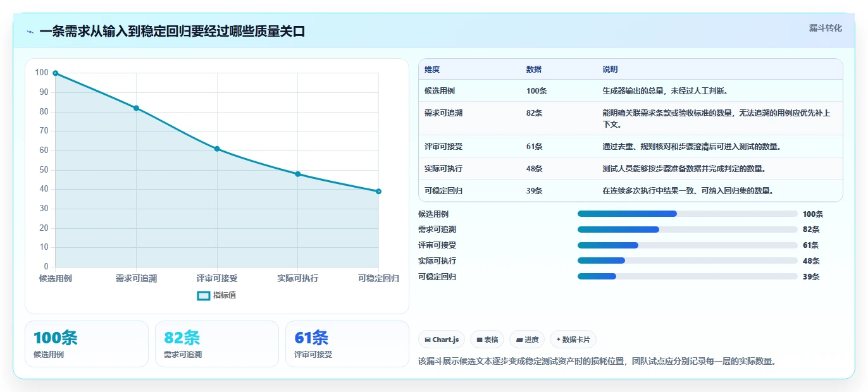Toggle the 指标值 legend label
Viewport: 868px width, 392px height.
pyautogui.click(x=225, y=295)
